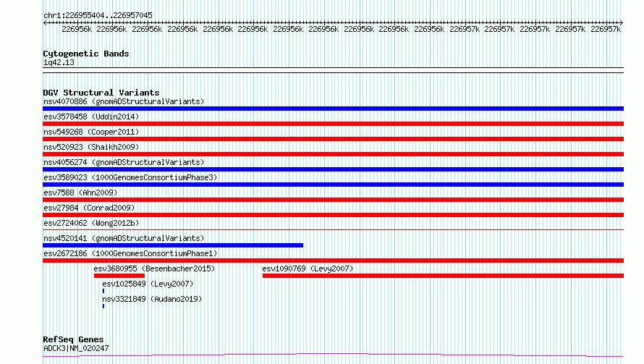Click the cytogenetic band horizontal bar
644x364 pixels.
pos(333,70)
